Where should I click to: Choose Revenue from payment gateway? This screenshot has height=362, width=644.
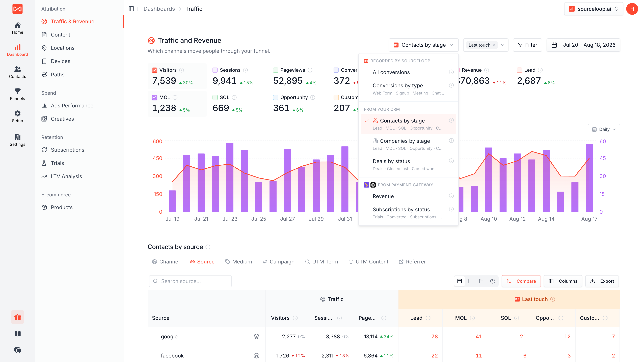tap(409, 196)
